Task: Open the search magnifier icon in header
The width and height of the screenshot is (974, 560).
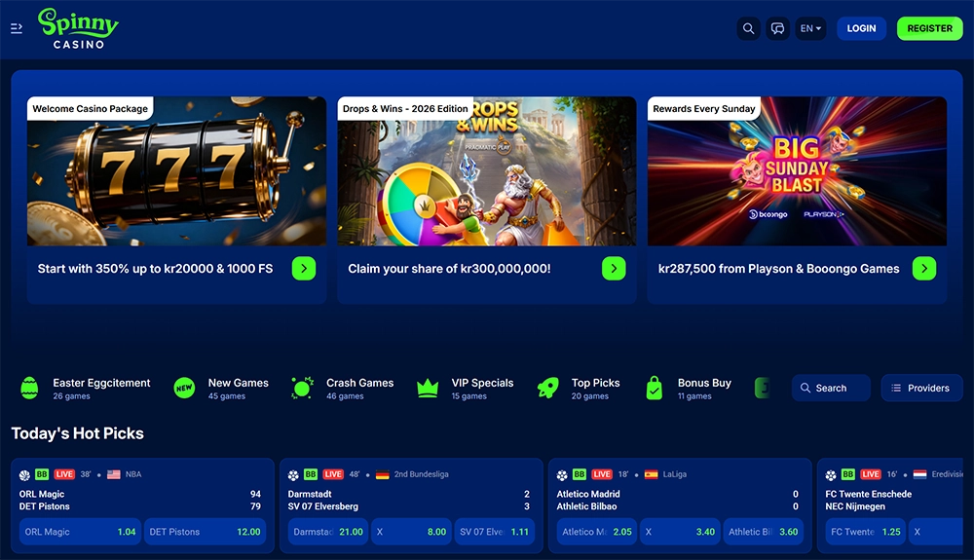Action: point(748,28)
